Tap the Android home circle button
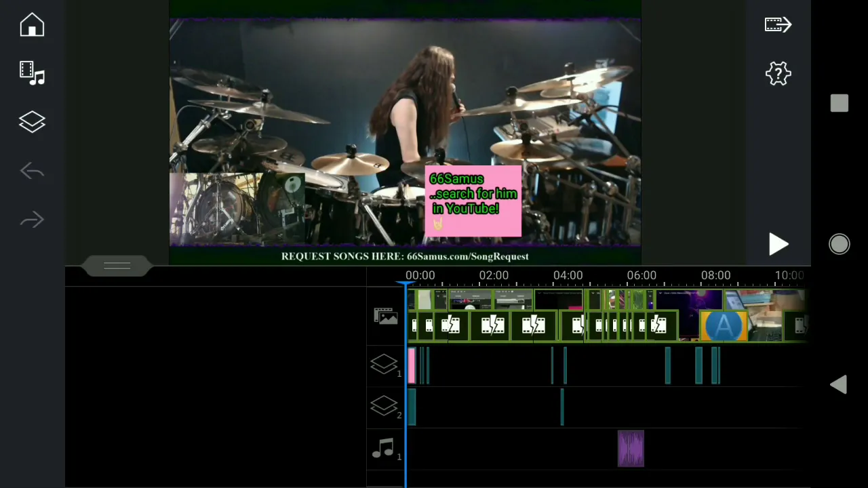The image size is (868, 488). 840,244
